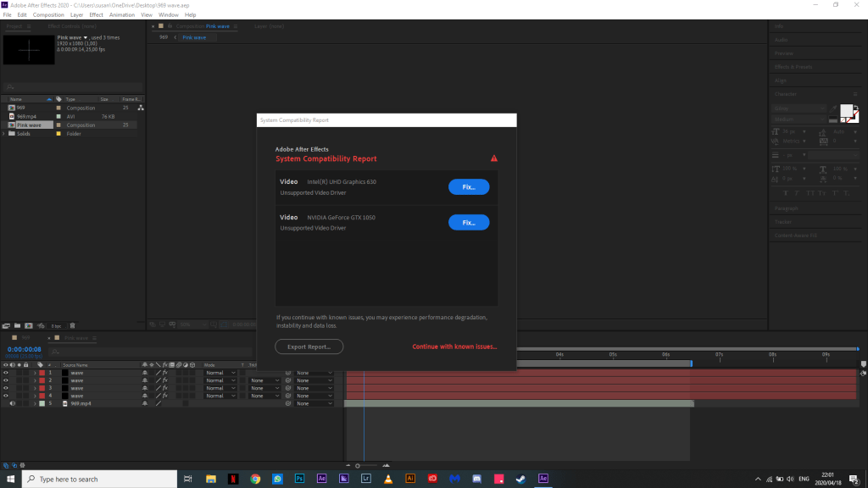Open blend Mode dropdown for wave layer 4
Image resolution: width=868 pixels, height=488 pixels.
click(x=220, y=396)
